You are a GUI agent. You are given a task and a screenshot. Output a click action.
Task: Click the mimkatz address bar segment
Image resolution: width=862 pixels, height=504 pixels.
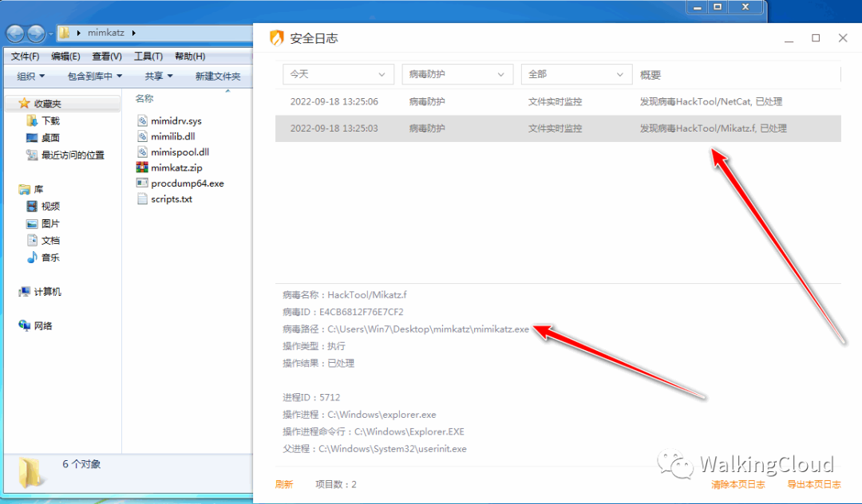point(106,33)
